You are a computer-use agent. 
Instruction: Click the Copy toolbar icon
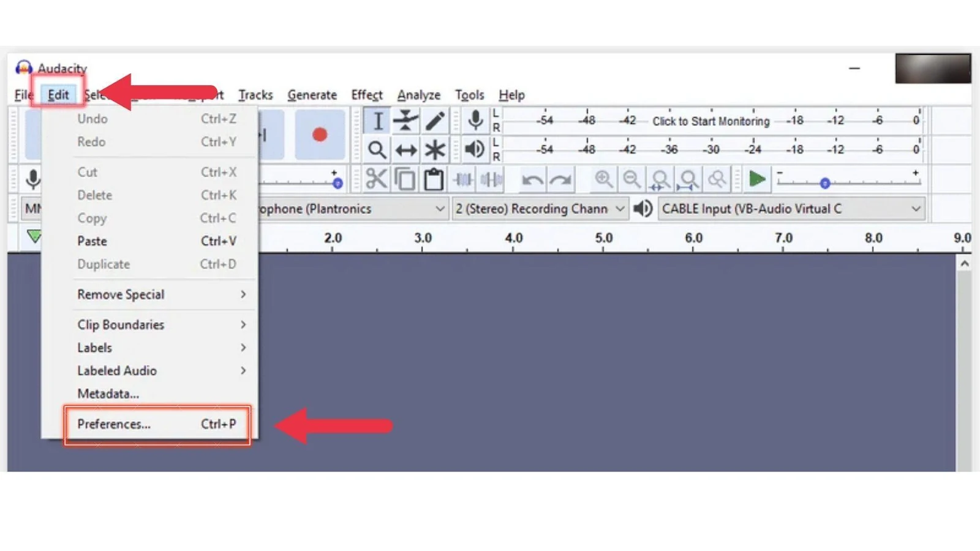click(405, 179)
